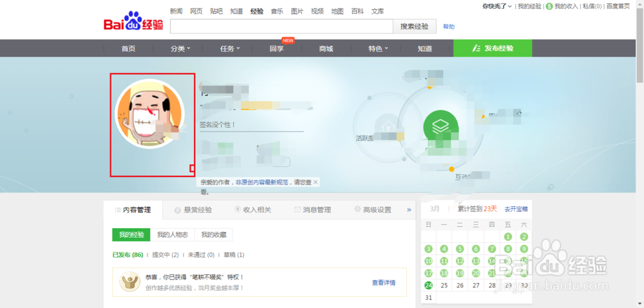This screenshot has width=644, height=308.
Task: Switch to the 内容管理 tab
Action: click(x=133, y=210)
